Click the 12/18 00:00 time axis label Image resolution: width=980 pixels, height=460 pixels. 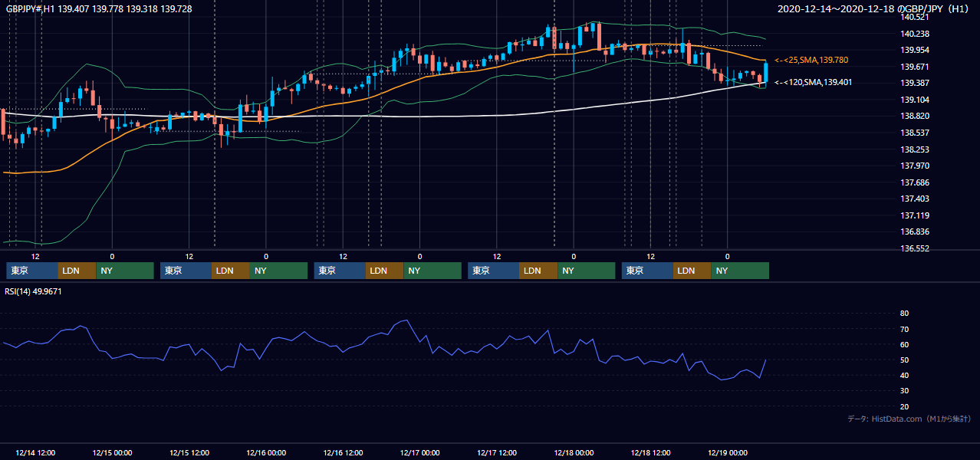tap(574, 452)
